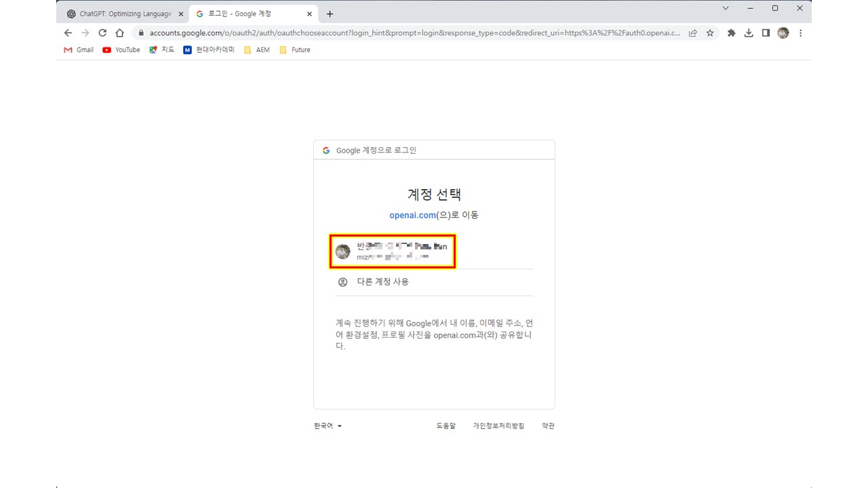Close the ChatGPT tab

point(180,14)
